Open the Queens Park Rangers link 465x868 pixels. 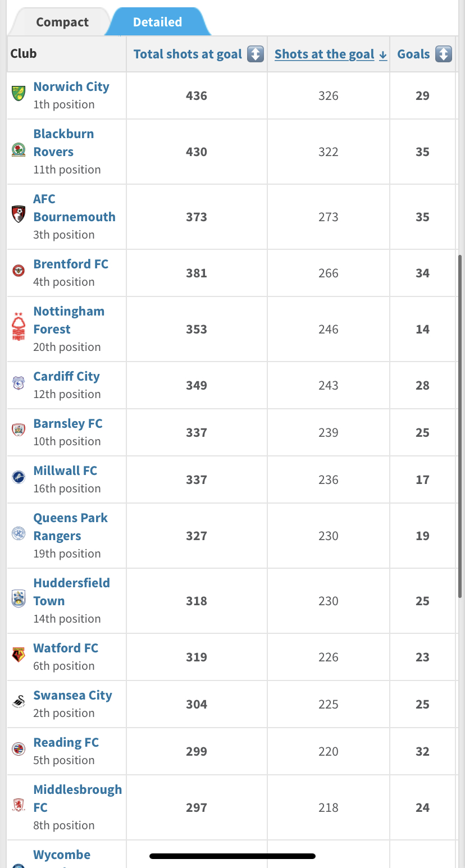click(70, 527)
